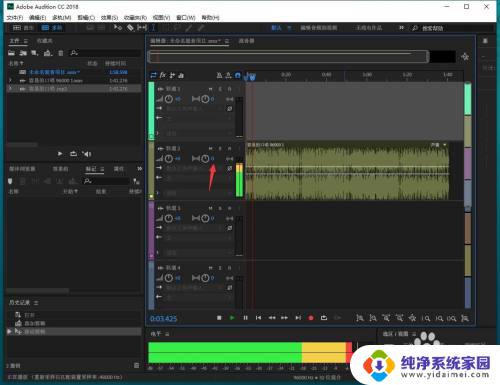The width and height of the screenshot is (500, 385).
Task: Toggle Loop Playback in transport bar
Action: coord(324,318)
